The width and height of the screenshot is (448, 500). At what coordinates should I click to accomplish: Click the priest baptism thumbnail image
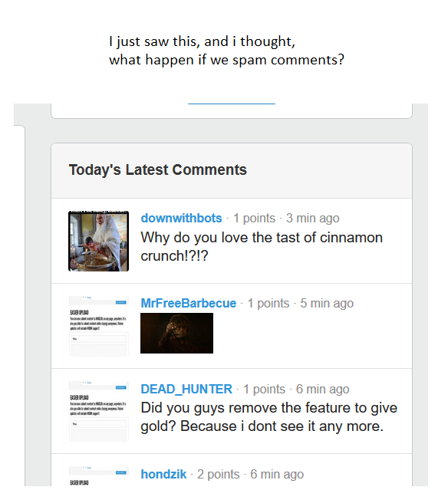(x=99, y=241)
